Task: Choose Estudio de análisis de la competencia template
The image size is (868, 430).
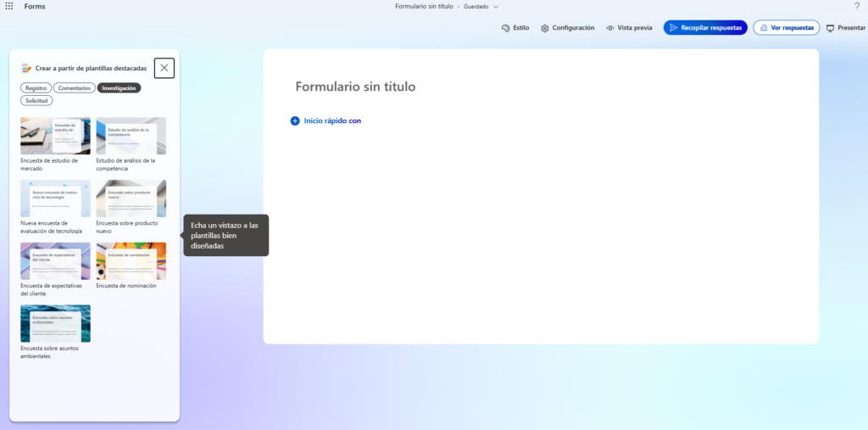Action: (x=131, y=136)
